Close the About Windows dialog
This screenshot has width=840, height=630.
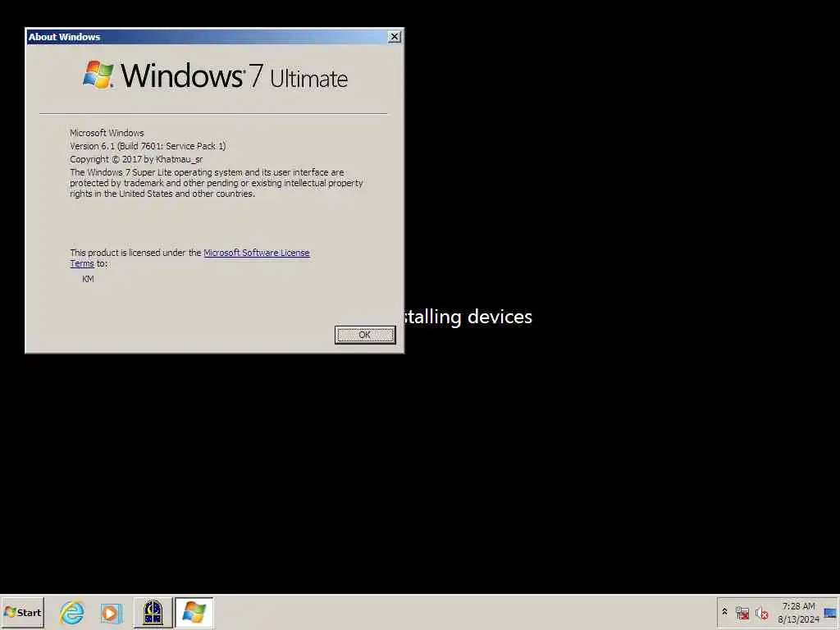tap(395, 36)
